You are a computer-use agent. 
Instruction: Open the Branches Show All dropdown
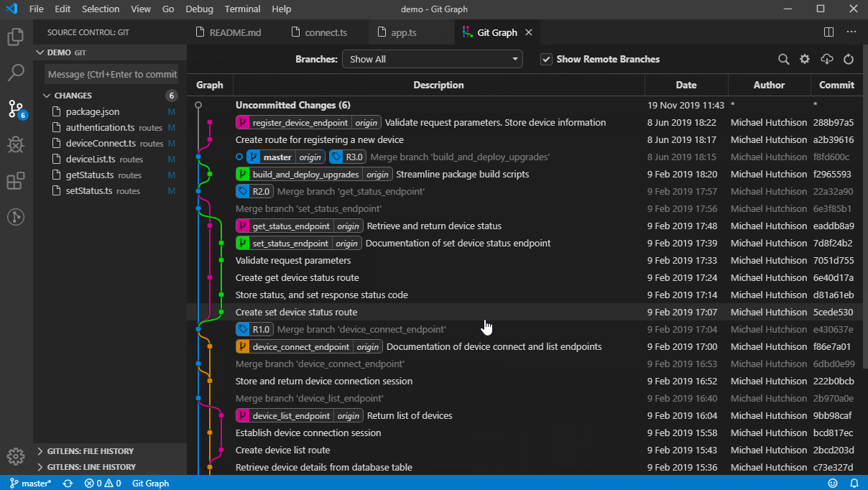coord(432,60)
